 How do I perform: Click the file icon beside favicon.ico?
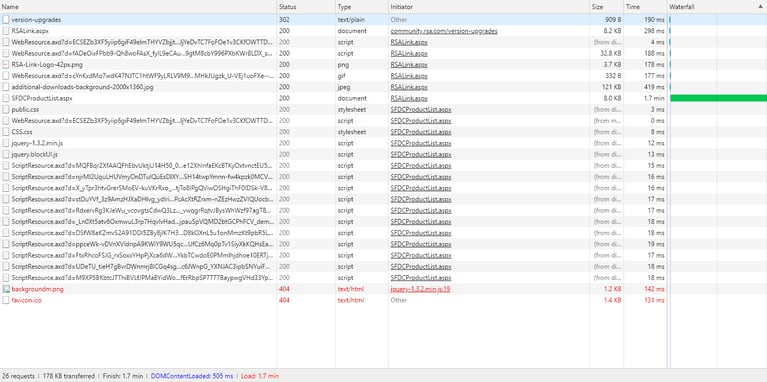(x=6, y=300)
